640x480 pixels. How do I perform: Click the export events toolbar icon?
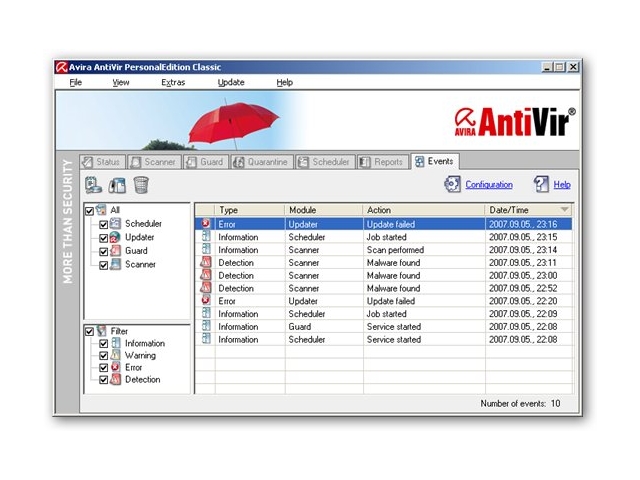pyautogui.click(x=117, y=185)
